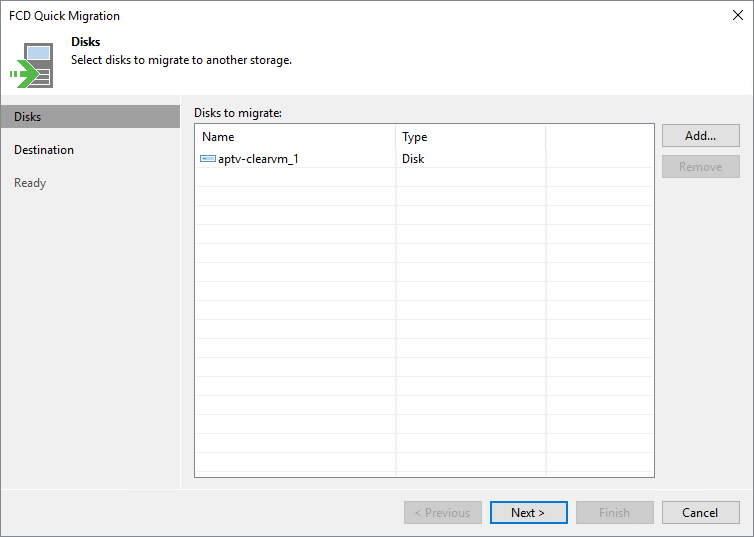Click the FCD Quick Migration wizard icon
The height and width of the screenshot is (537, 754).
(x=32, y=65)
